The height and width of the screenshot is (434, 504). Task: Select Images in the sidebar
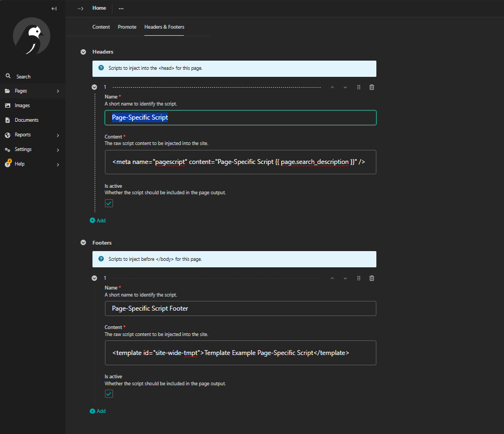pyautogui.click(x=22, y=105)
